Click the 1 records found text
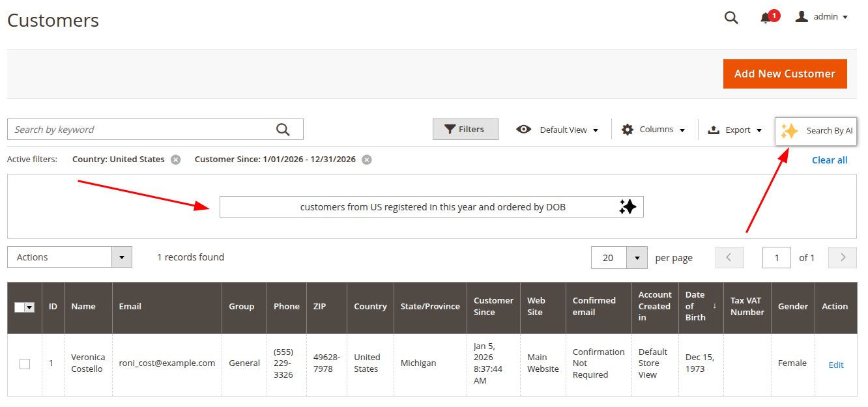 click(190, 257)
